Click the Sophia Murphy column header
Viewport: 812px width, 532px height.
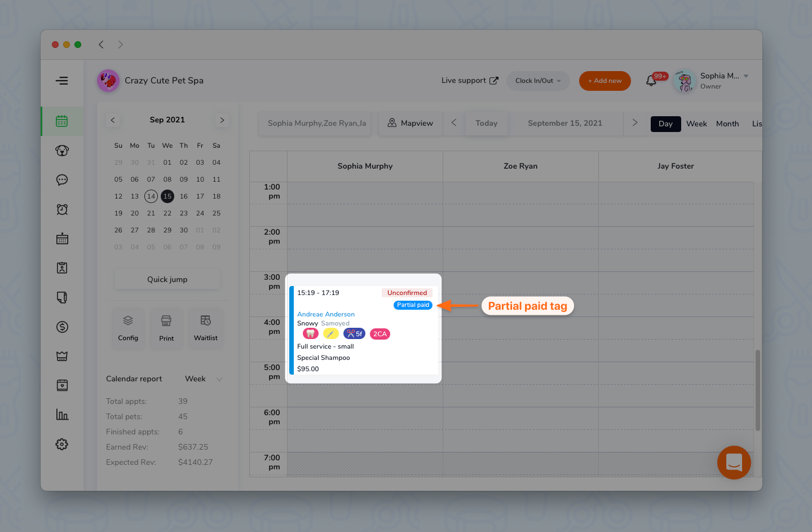coord(365,166)
